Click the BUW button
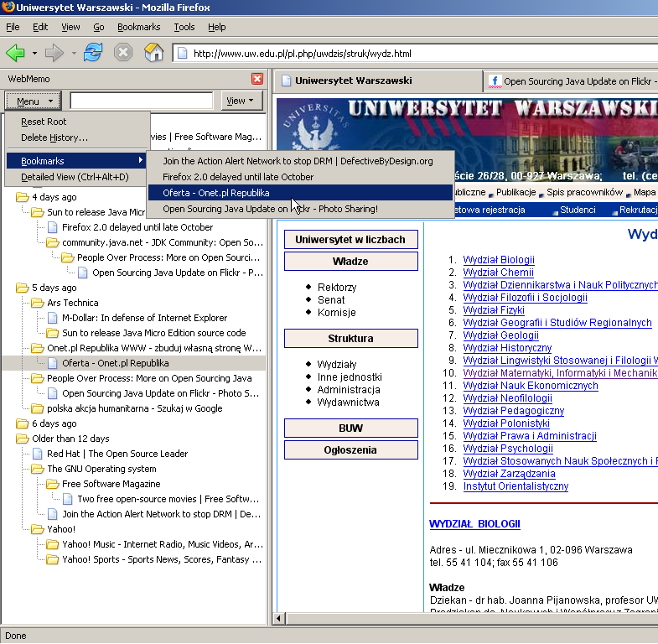 point(351,428)
